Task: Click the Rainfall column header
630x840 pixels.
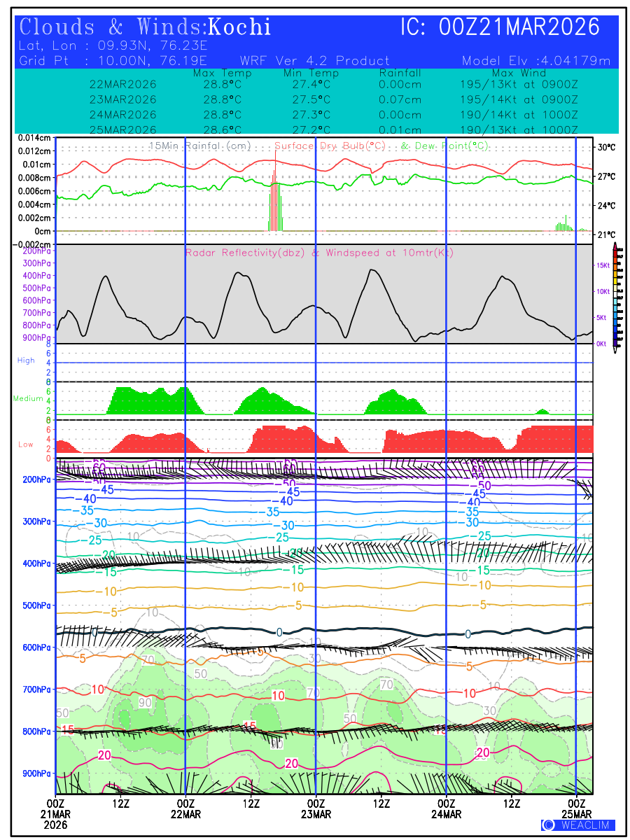Action: (400, 73)
